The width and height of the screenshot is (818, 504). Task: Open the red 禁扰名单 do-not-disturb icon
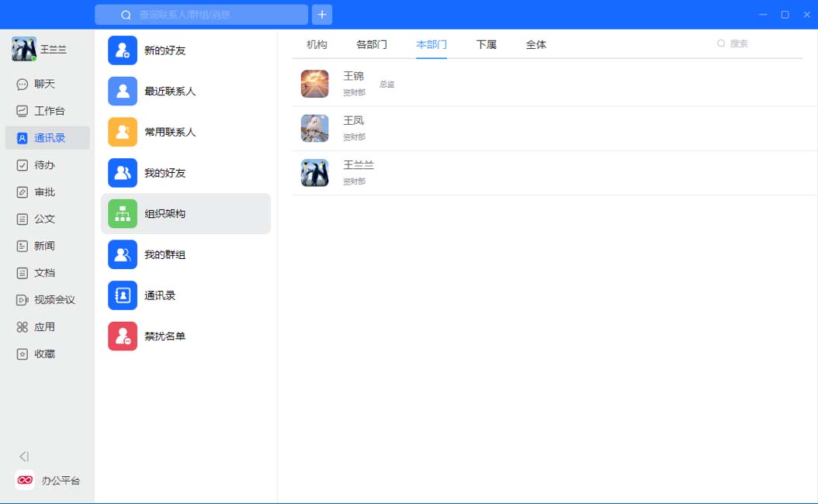click(x=123, y=337)
